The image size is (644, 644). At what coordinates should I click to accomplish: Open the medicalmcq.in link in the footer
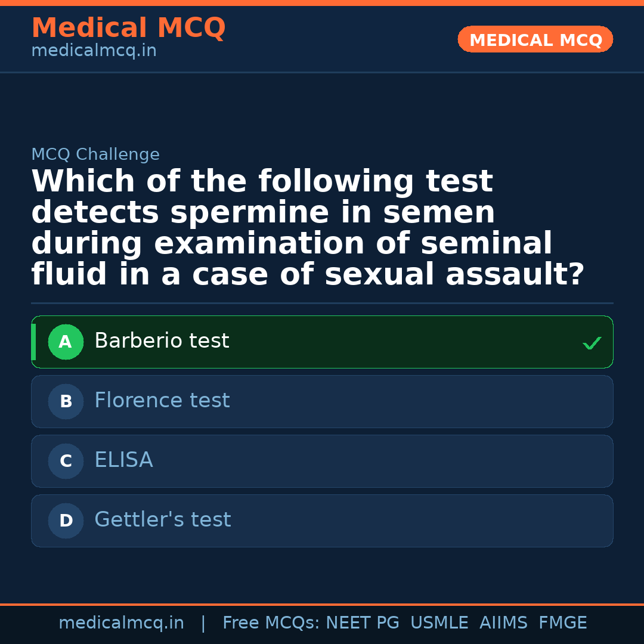(x=121, y=623)
